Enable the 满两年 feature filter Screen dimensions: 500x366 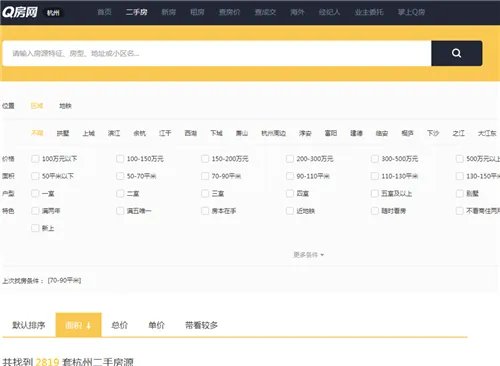[35, 211]
